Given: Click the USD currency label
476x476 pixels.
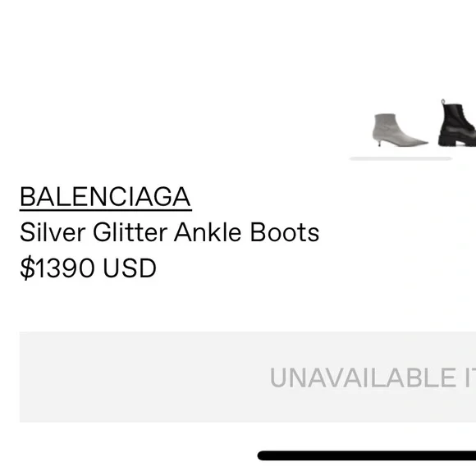Looking at the screenshot, I should tap(130, 268).
